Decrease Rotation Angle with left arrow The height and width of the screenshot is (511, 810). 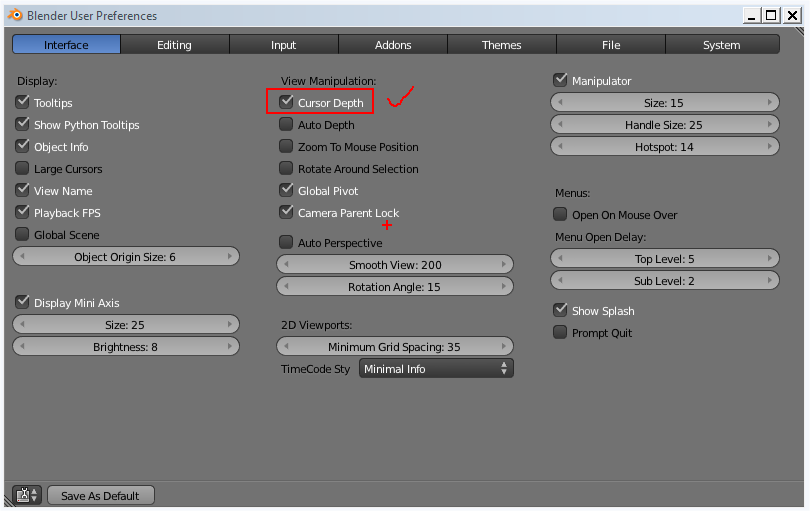click(x=286, y=287)
